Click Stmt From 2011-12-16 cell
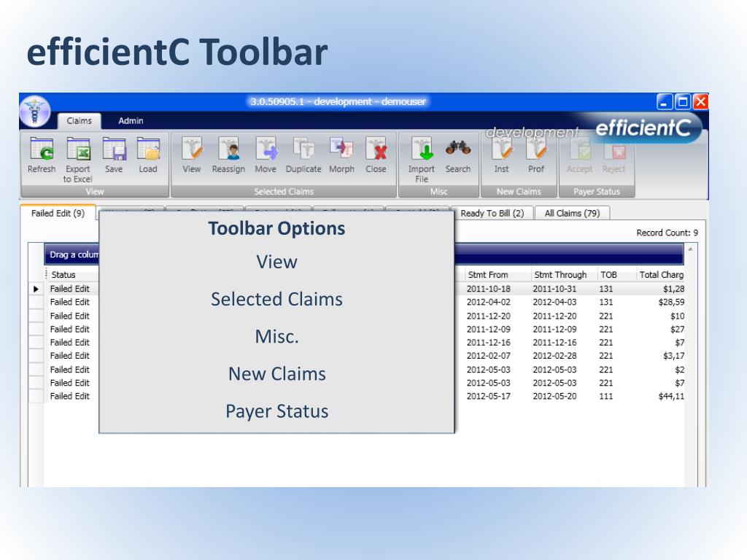Viewport: 747px width, 560px height. [488, 343]
